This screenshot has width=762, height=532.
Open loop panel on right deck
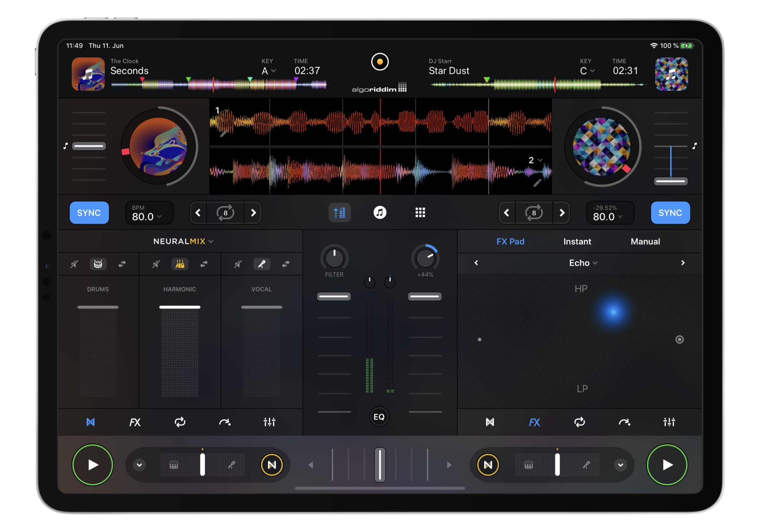[579, 422]
